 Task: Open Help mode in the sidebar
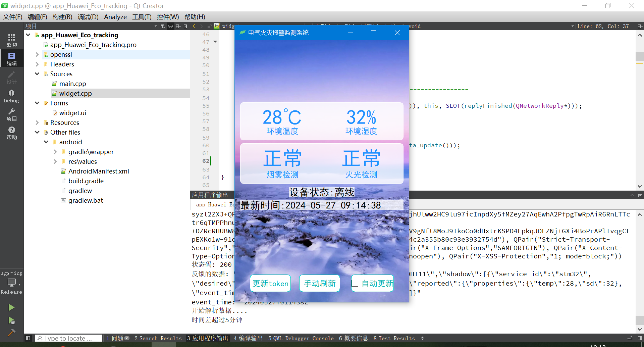[x=11, y=133]
